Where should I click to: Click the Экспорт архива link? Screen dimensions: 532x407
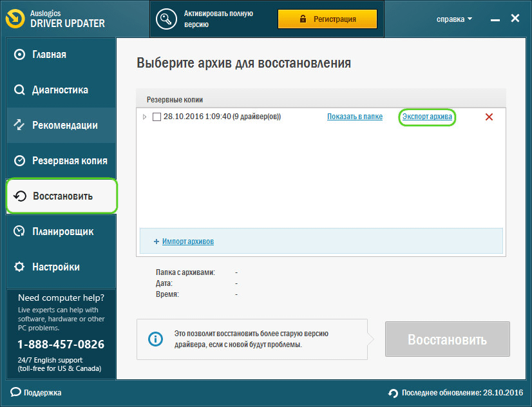coord(426,117)
